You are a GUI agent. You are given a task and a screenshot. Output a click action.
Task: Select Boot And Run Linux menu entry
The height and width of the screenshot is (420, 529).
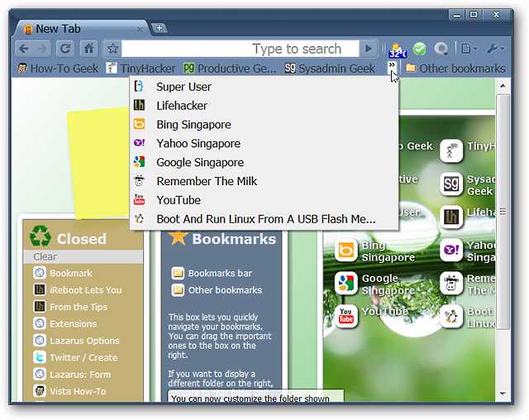pyautogui.click(x=264, y=219)
